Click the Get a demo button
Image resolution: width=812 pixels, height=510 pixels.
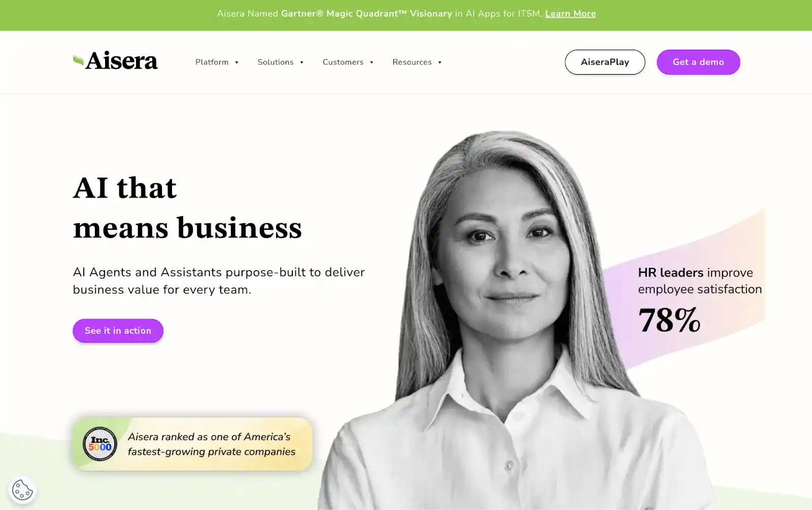(698, 62)
